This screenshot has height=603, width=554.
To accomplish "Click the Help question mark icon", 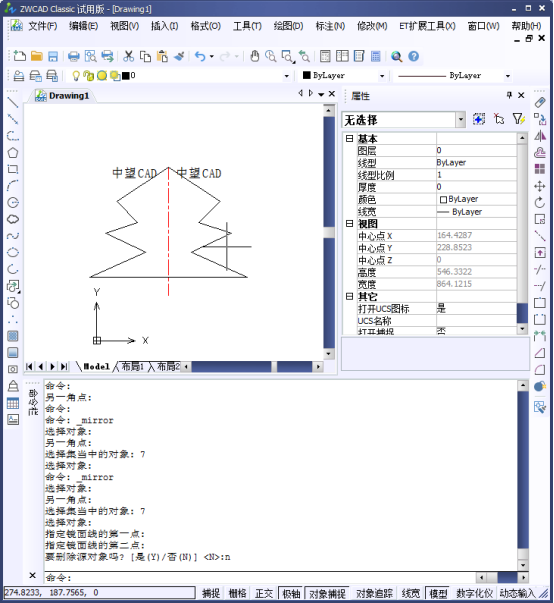I will [413, 56].
